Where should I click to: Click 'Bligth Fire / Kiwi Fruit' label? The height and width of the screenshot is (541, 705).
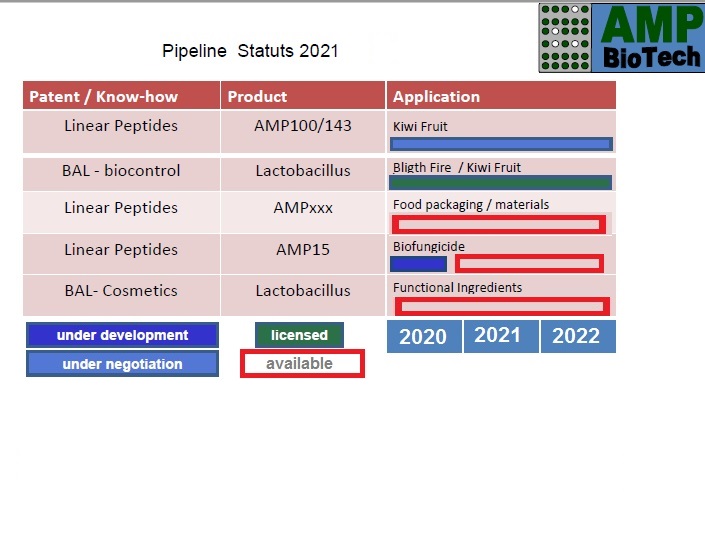(x=457, y=167)
